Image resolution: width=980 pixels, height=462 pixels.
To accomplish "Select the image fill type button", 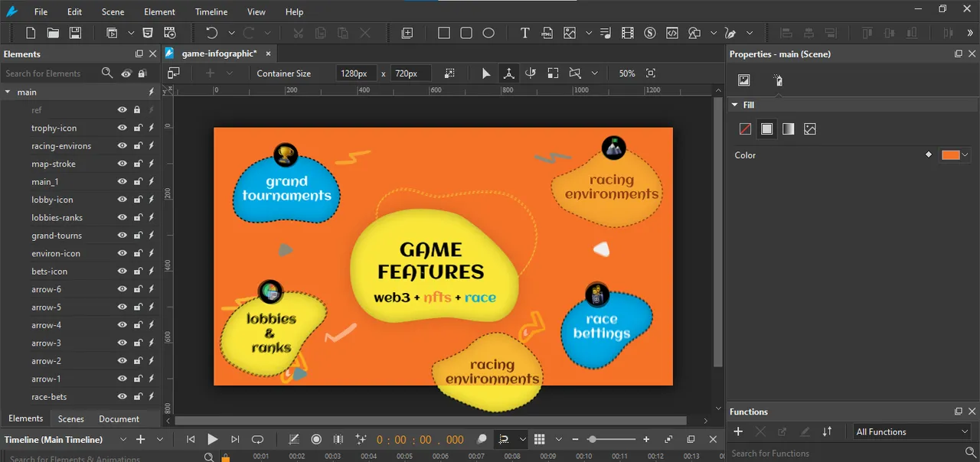I will [810, 129].
